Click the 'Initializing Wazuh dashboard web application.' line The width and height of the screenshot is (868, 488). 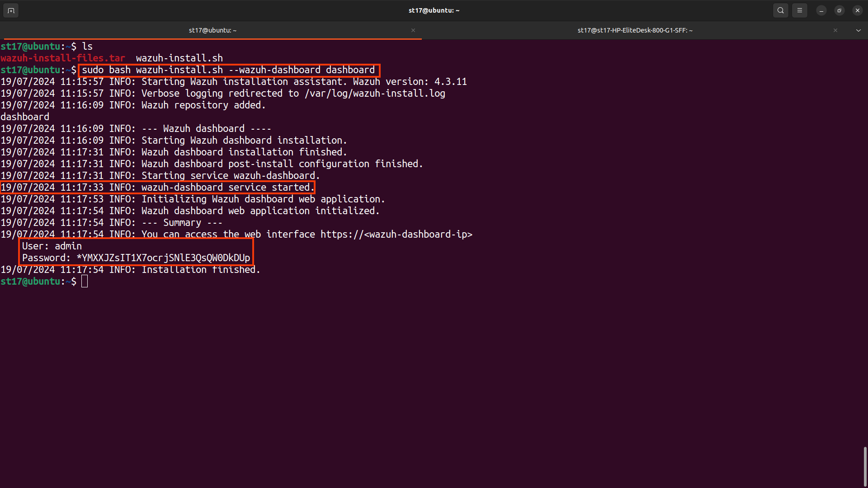pyautogui.click(x=193, y=199)
